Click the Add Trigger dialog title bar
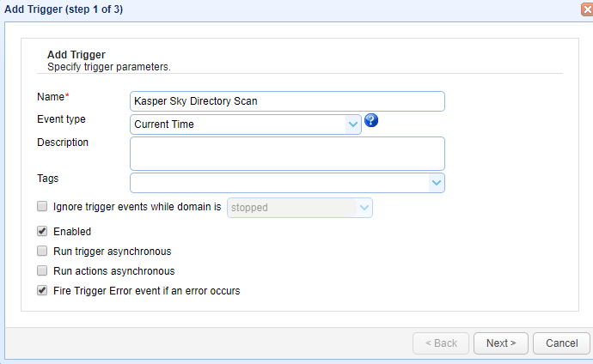593x364 pixels. click(258, 9)
